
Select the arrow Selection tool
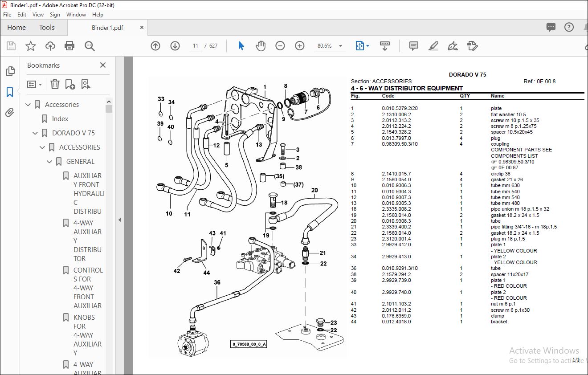[241, 46]
